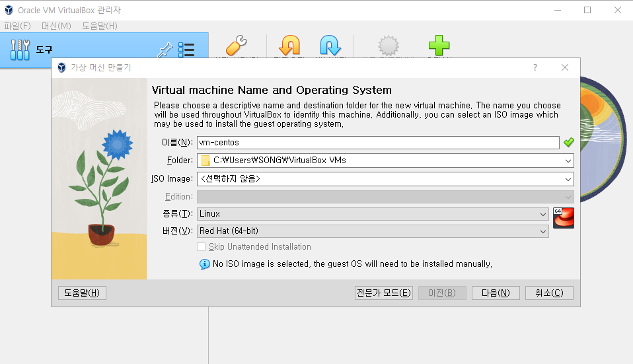Maximize the VirtualBox manager window
Screen dimensions: 633x364
587,10
